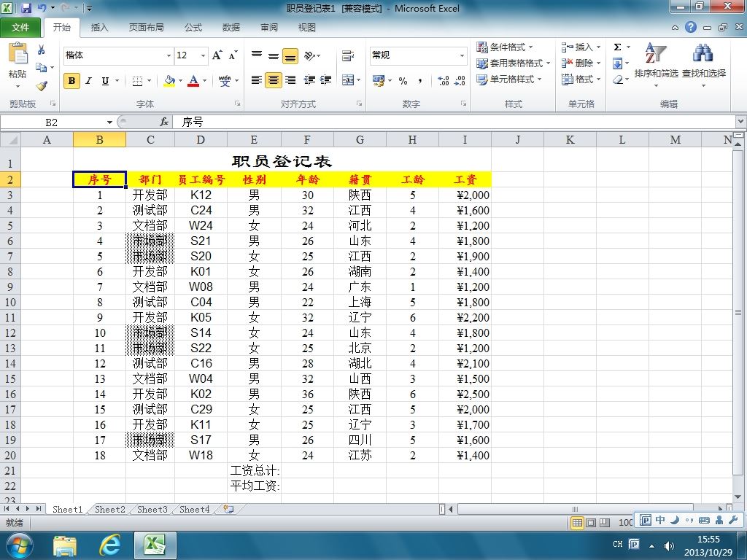Screen dimensions: 747x560
Task: Click the Decrease Decimal icon
Action: pos(460,81)
